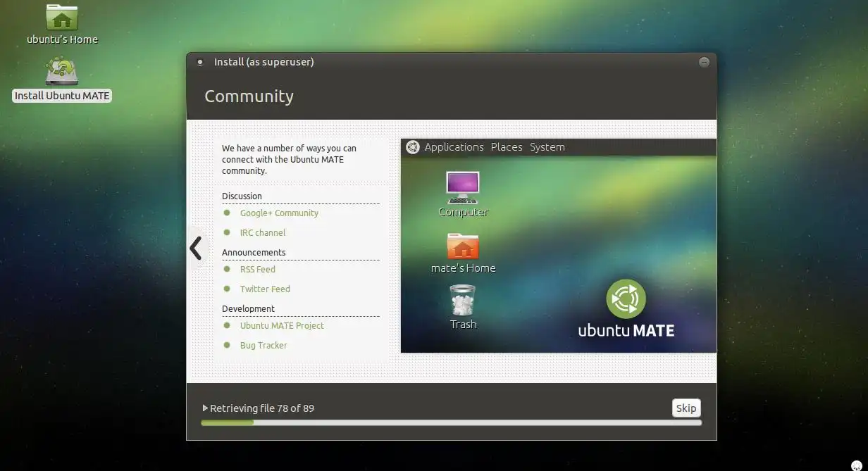The width and height of the screenshot is (868, 471).
Task: Expand the Retrieving file details triangle
Action: tap(205, 408)
